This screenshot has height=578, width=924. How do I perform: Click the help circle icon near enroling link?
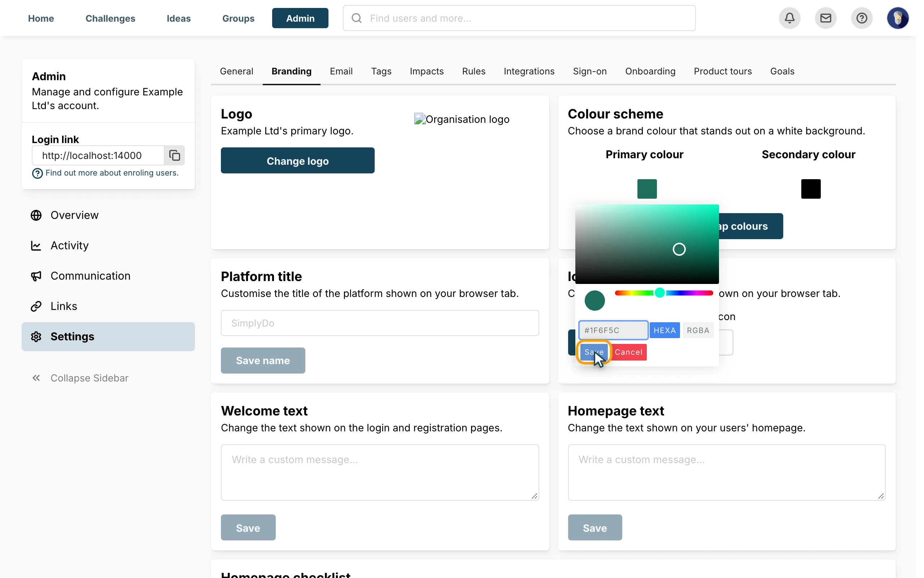click(x=38, y=173)
